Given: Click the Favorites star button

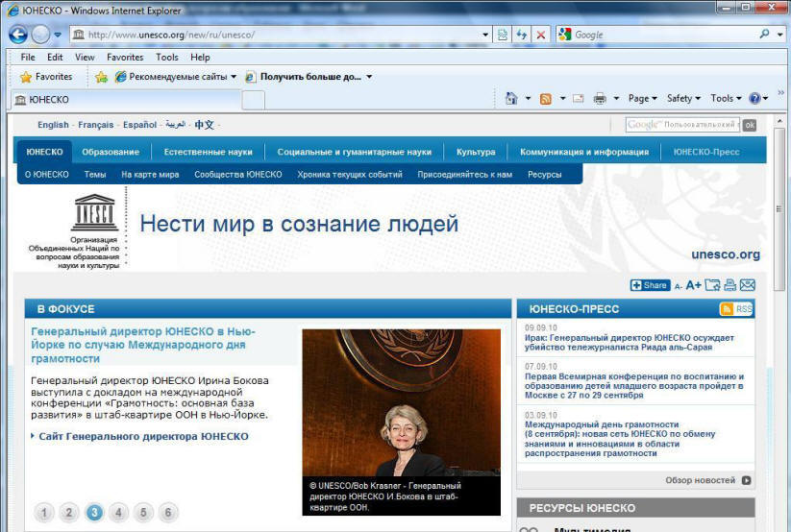Looking at the screenshot, I should [46, 77].
